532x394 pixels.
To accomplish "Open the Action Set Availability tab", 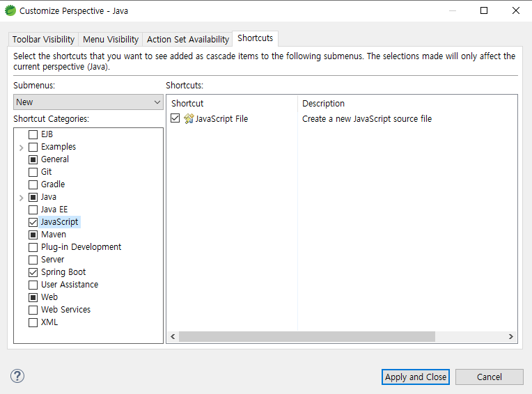I will (188, 40).
